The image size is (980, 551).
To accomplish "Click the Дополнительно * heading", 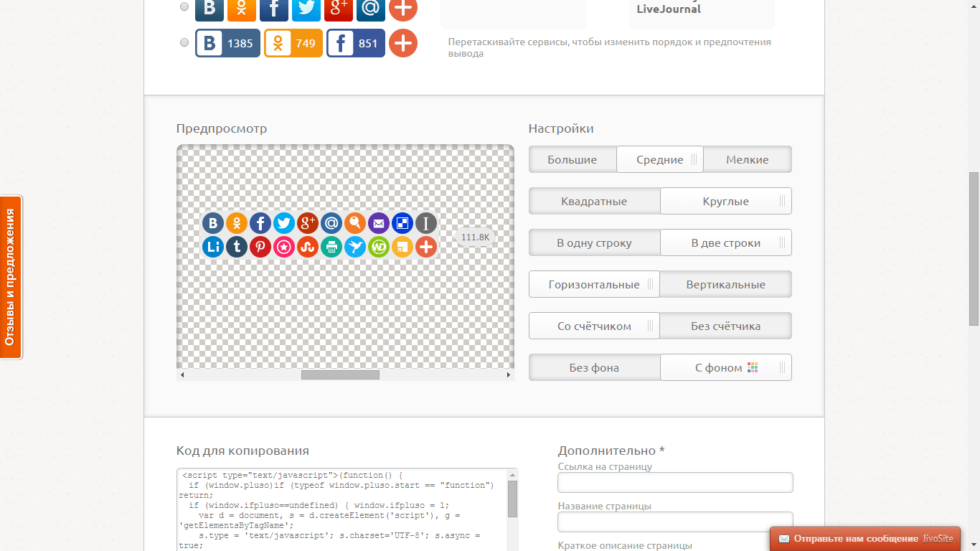I will (x=611, y=451).
